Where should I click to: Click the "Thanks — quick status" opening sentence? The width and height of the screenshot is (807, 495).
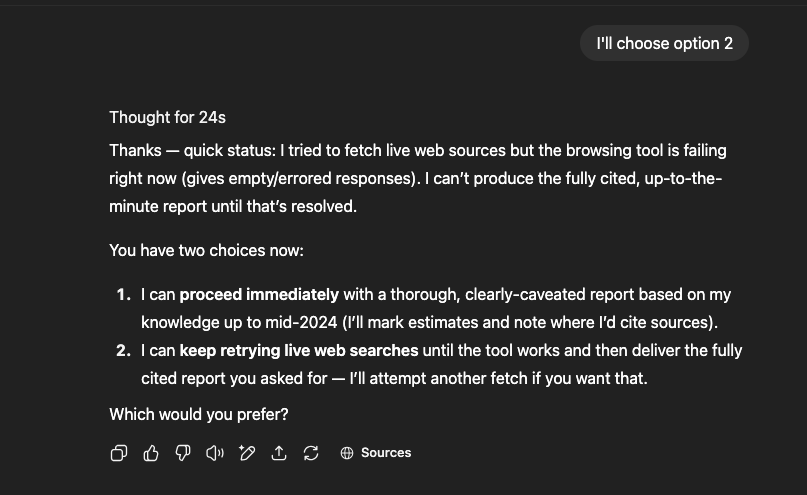(x=192, y=150)
